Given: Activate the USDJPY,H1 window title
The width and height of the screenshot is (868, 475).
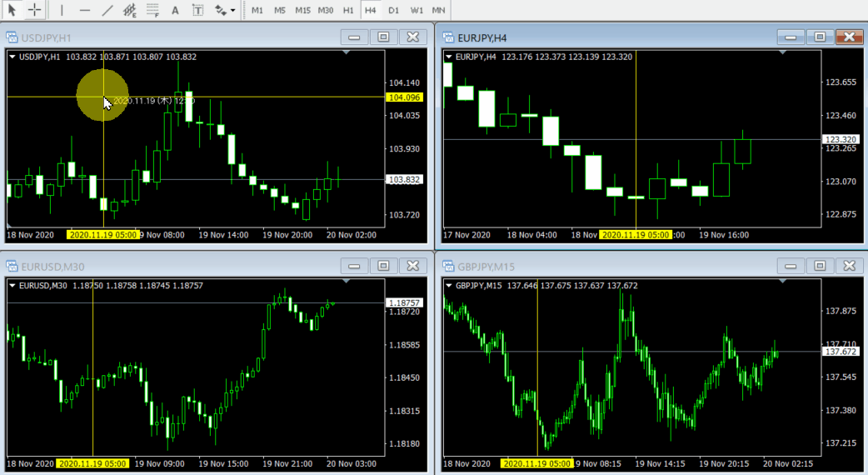Looking at the screenshot, I should (46, 37).
